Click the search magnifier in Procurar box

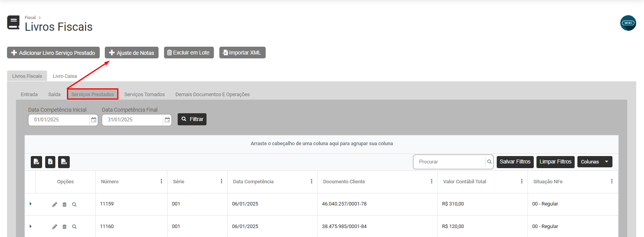[489, 162]
